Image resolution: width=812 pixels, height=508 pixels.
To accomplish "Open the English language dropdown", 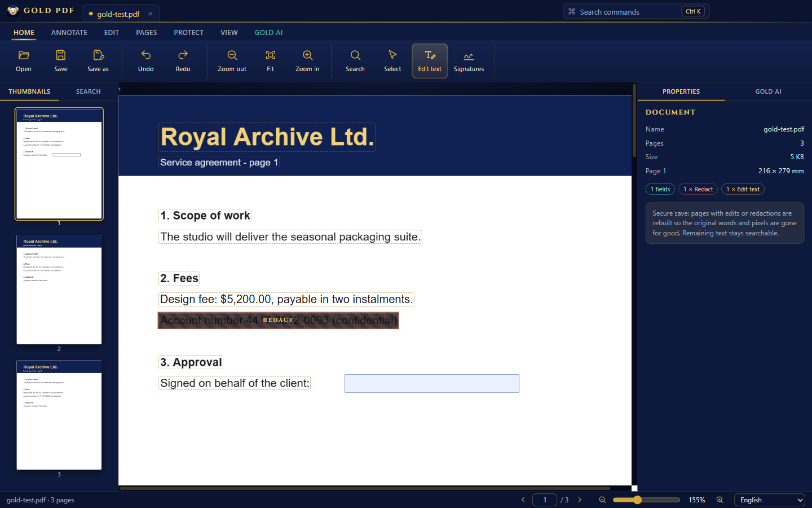I will click(770, 500).
